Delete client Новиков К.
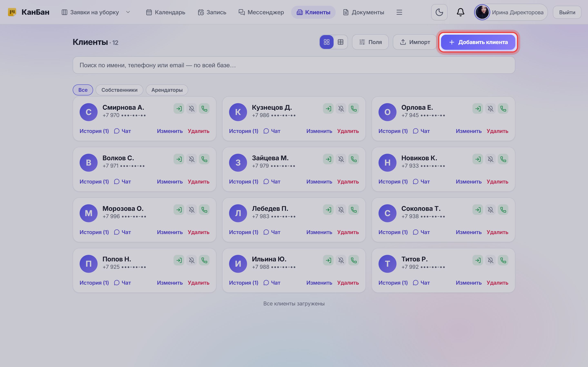Image resolution: width=588 pixels, height=367 pixels. 497,181
